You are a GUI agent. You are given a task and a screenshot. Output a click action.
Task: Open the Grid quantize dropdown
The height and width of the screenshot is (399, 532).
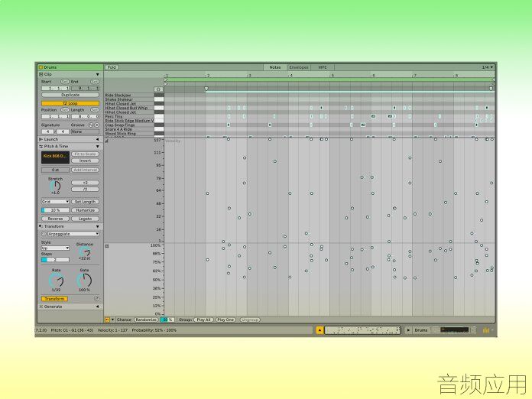click(x=55, y=202)
